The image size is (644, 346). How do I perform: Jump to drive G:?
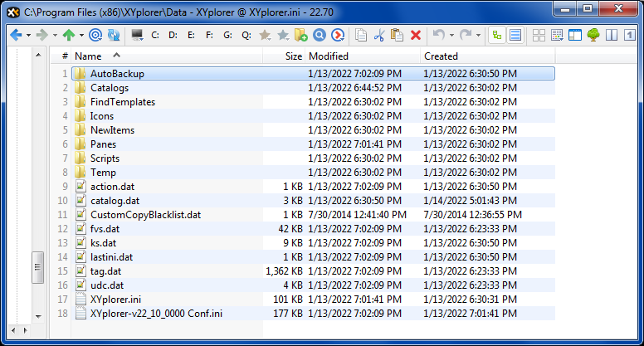228,36
